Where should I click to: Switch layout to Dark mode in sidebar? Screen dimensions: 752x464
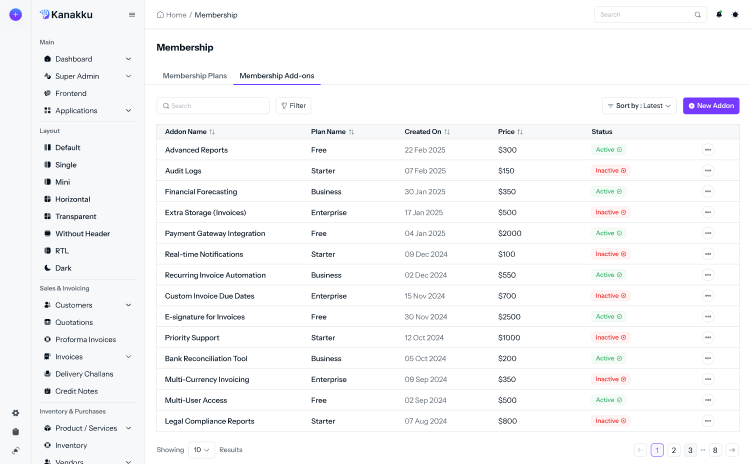[64, 268]
